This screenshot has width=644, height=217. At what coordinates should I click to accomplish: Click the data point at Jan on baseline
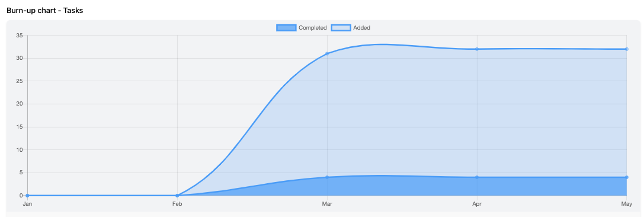click(27, 196)
